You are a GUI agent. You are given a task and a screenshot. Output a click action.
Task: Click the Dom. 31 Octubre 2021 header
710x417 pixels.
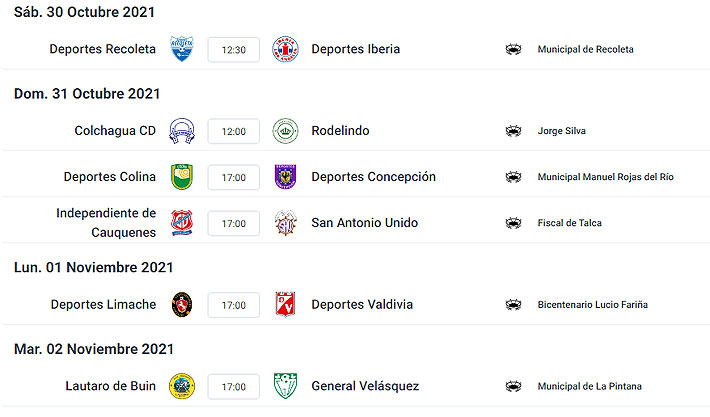87,94
